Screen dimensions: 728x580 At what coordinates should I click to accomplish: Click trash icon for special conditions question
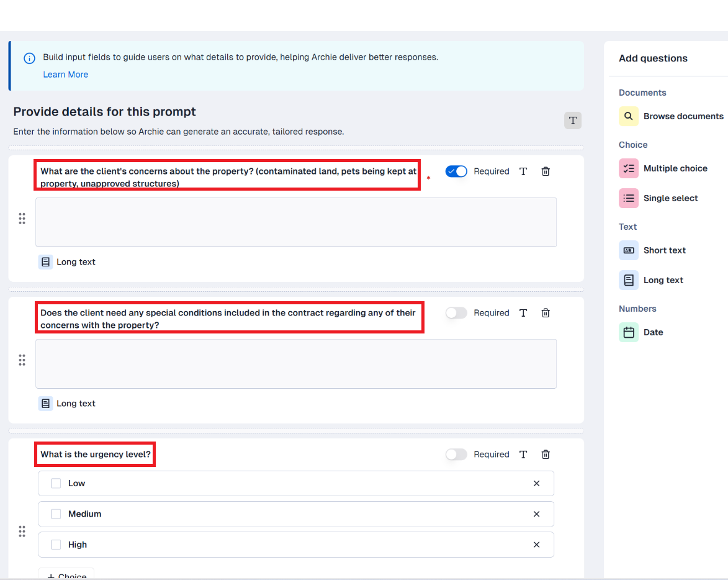(x=546, y=313)
